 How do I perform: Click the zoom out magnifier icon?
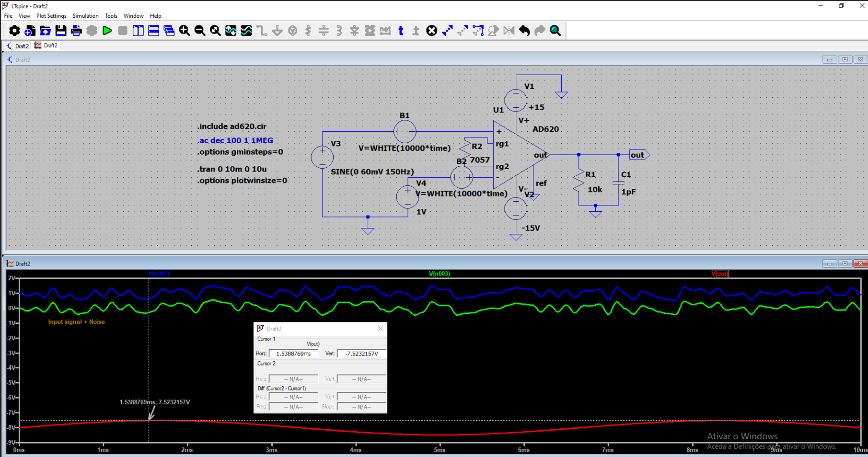click(200, 31)
